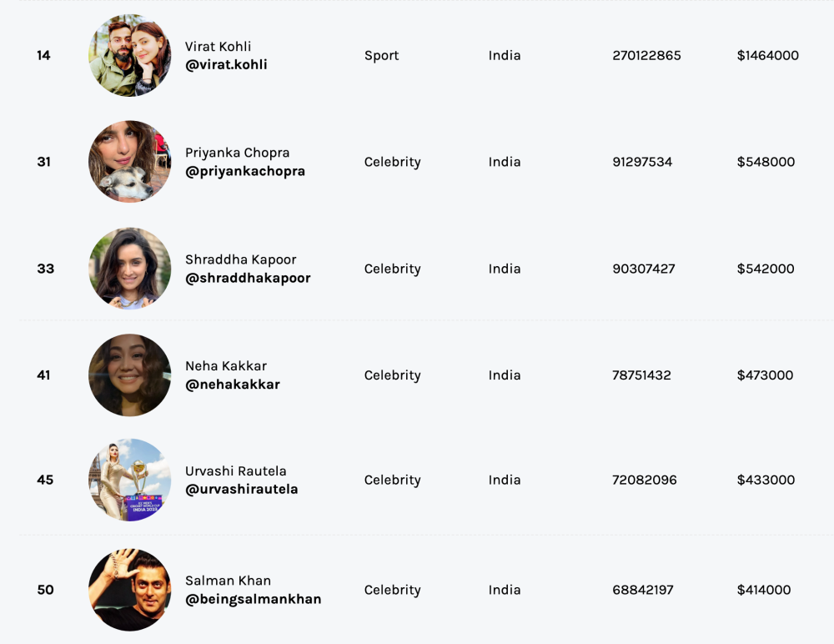The height and width of the screenshot is (644, 834).
Task: Open the @virat.kohli handle link
Action: [x=226, y=65]
